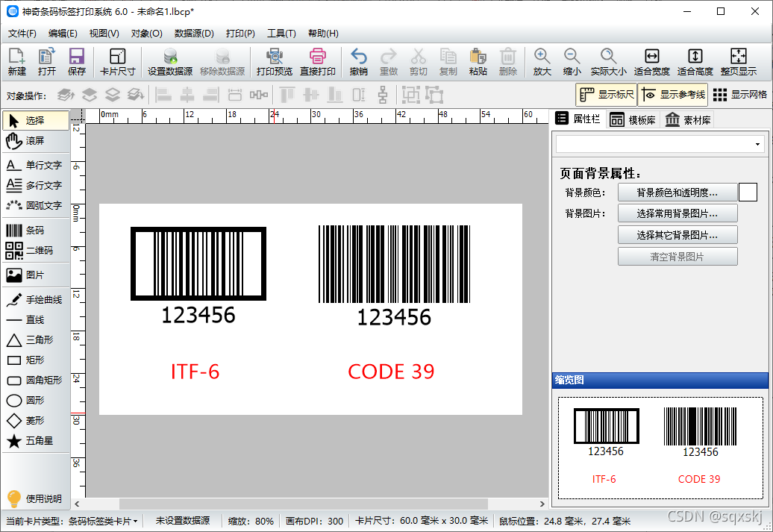Select the 选择 selection tool
This screenshot has height=532, width=773.
click(36, 120)
